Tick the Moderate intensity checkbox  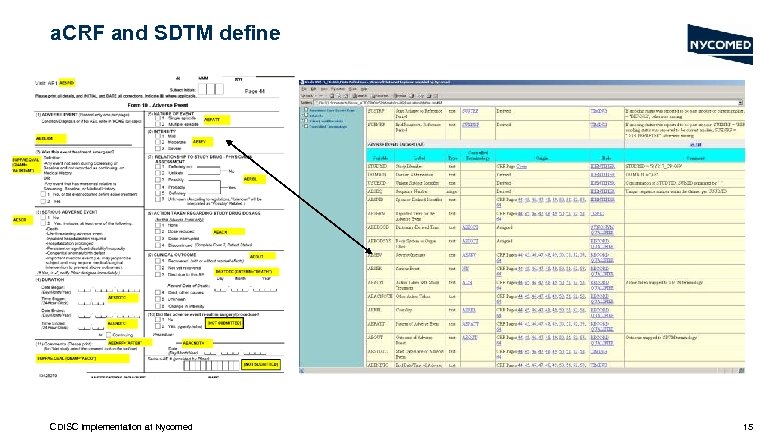click(x=158, y=142)
